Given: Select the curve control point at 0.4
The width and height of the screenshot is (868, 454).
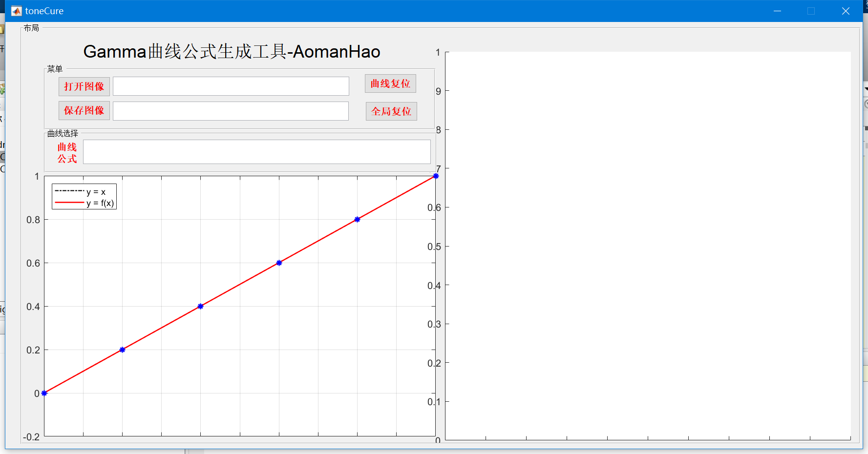Looking at the screenshot, I should [x=200, y=306].
